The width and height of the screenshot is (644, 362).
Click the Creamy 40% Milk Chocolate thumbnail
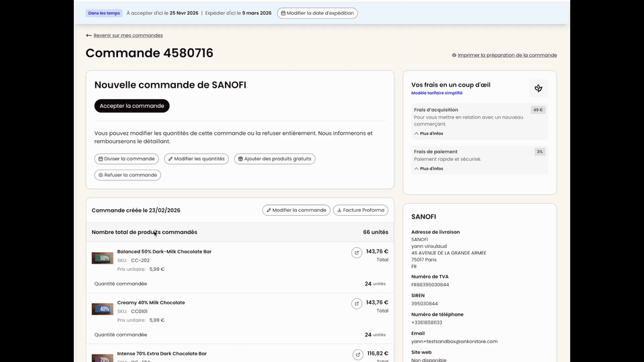click(x=102, y=309)
